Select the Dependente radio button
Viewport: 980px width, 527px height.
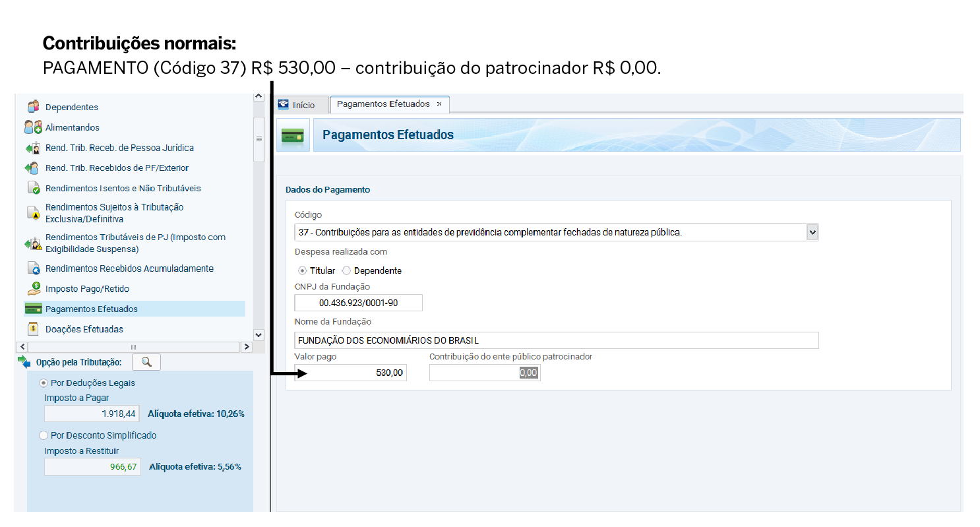coord(346,270)
